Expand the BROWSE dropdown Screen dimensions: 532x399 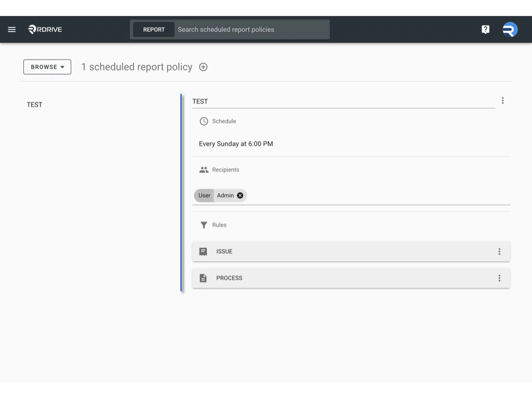47,67
